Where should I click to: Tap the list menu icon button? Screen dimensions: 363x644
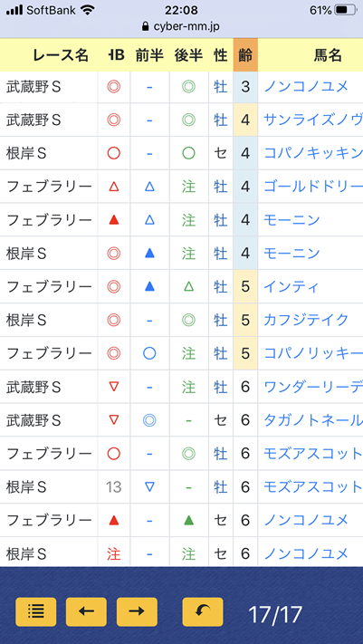tap(35, 611)
